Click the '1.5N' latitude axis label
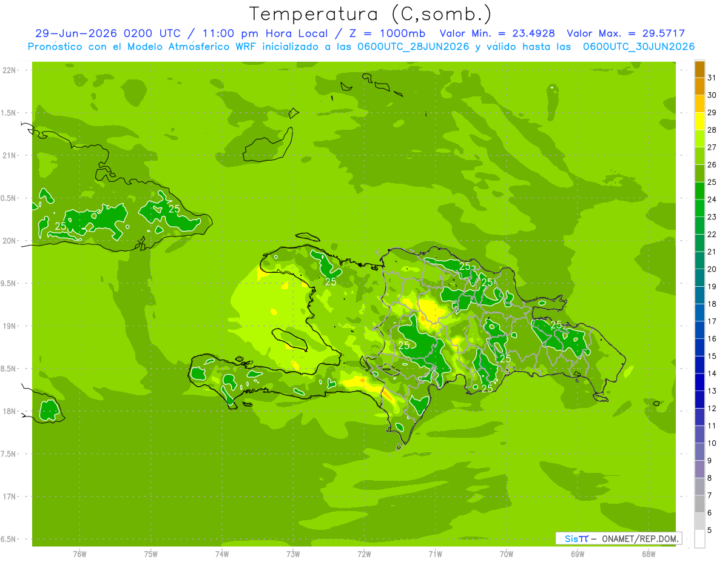This screenshot has height=562, width=728. (x=9, y=113)
